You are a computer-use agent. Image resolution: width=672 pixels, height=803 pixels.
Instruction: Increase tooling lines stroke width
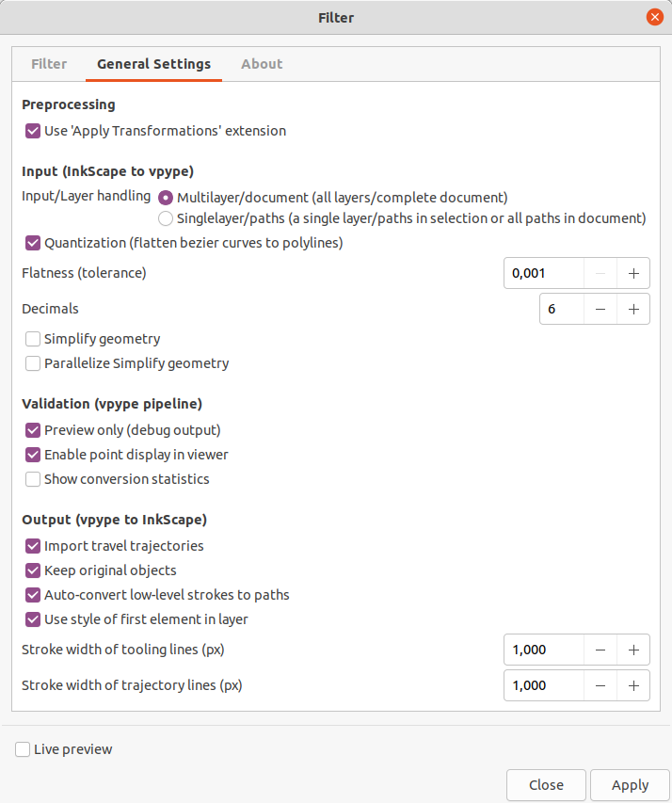633,650
